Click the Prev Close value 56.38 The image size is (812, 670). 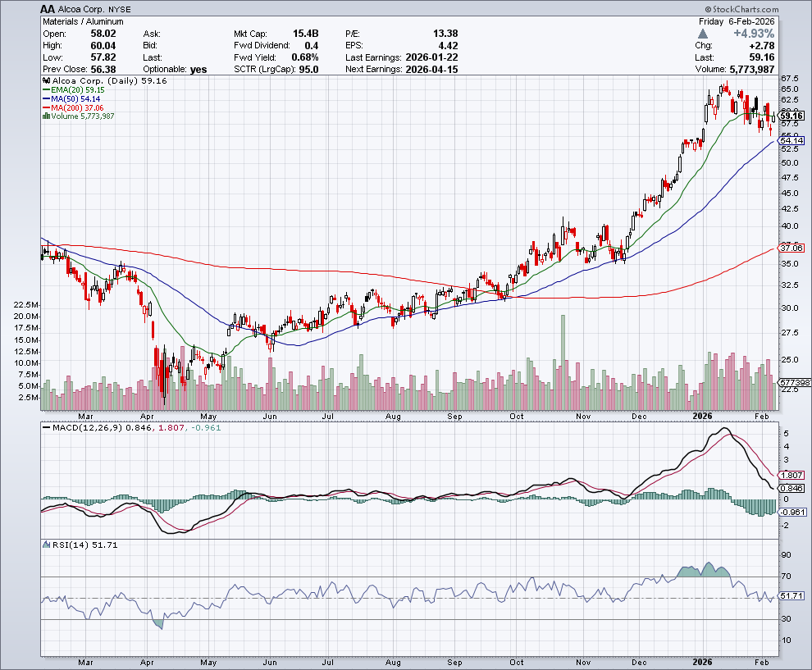pyautogui.click(x=103, y=70)
